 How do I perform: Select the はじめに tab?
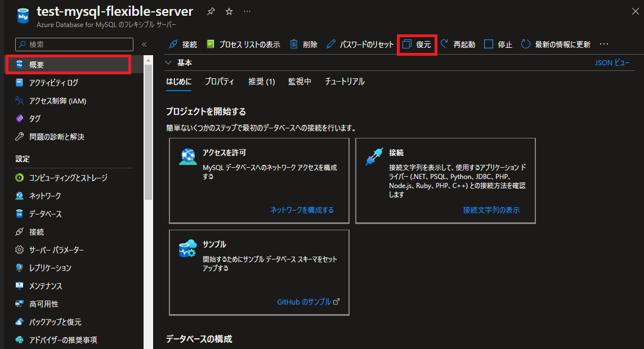coord(178,82)
